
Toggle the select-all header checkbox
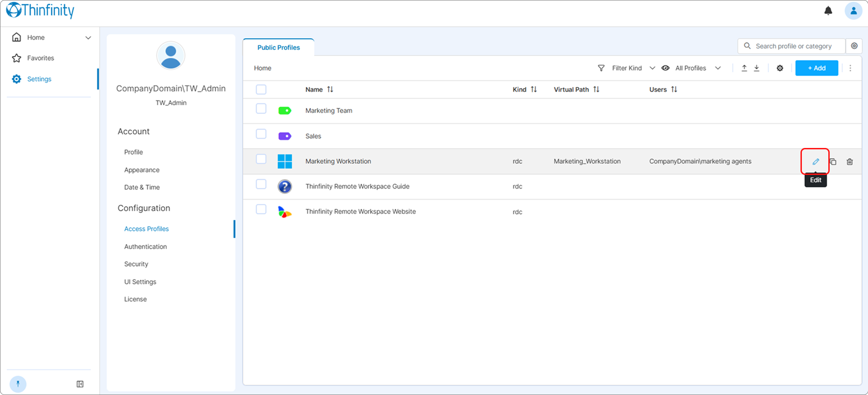pos(261,90)
